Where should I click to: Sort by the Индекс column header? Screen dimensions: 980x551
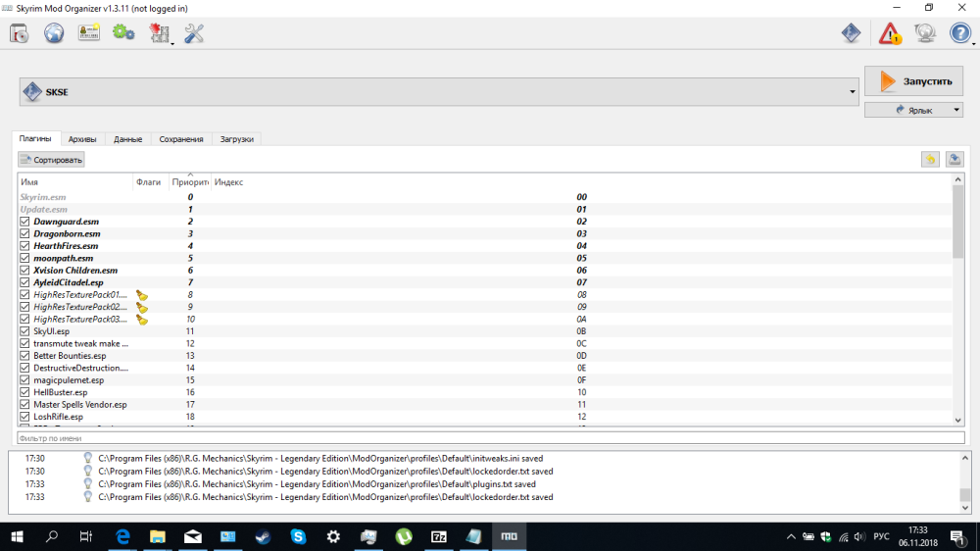[581, 182]
